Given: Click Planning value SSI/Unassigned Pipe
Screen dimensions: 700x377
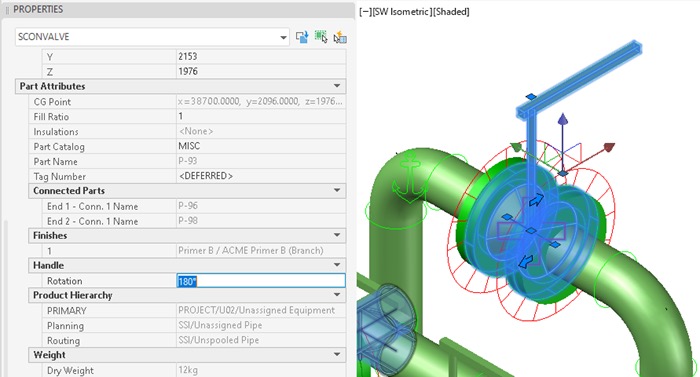Looking at the screenshot, I should pyautogui.click(x=220, y=325).
